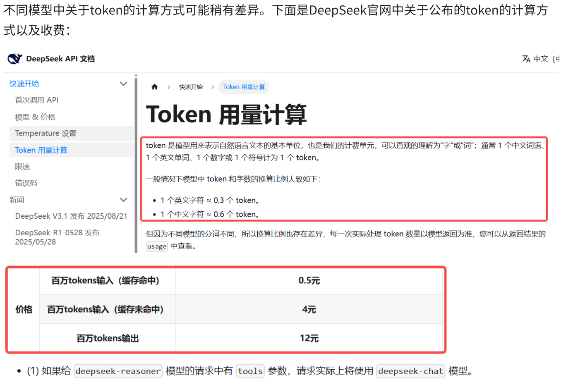Viewport: 561px width, 392px height.
Task: Open 模型 & 价格 page
Action: (35, 117)
